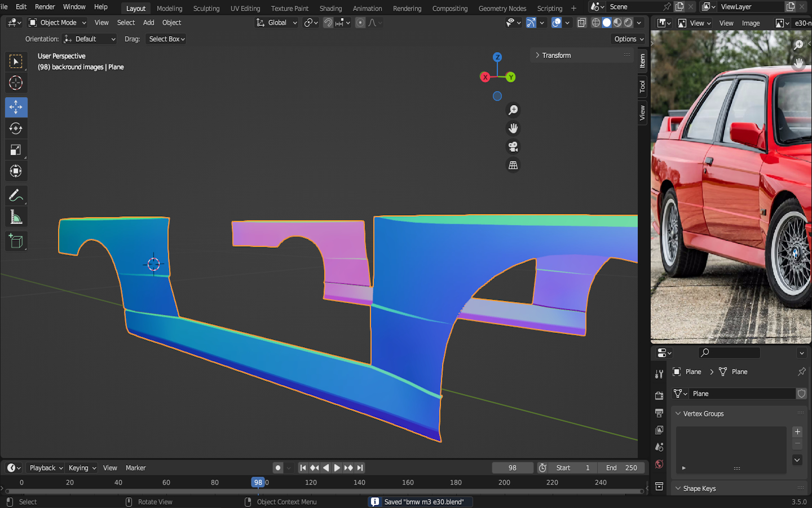The height and width of the screenshot is (508, 812).
Task: Click the info icon in the status bar
Action: pos(375,502)
